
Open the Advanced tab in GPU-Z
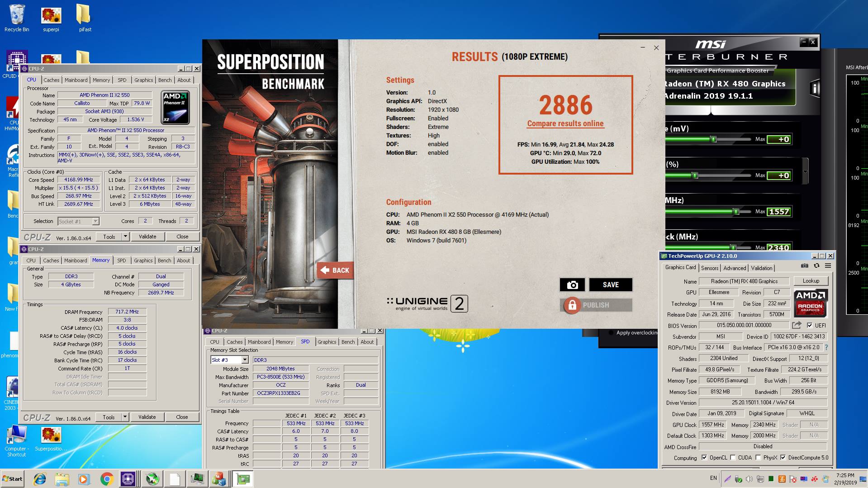click(x=735, y=268)
